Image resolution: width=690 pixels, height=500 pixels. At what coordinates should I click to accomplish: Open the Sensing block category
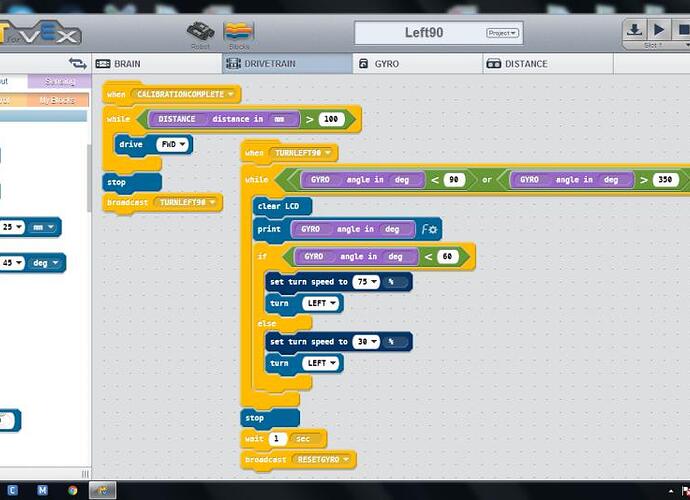(x=59, y=81)
